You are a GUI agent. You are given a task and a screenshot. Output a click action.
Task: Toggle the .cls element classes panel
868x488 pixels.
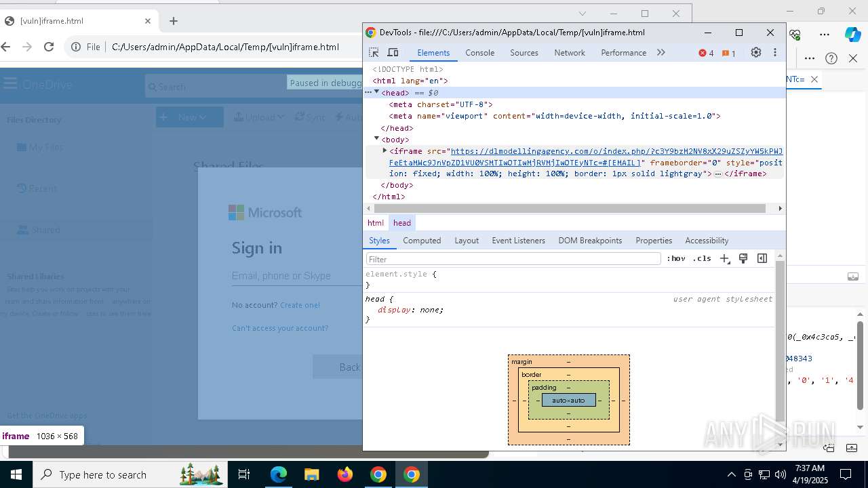click(x=702, y=259)
